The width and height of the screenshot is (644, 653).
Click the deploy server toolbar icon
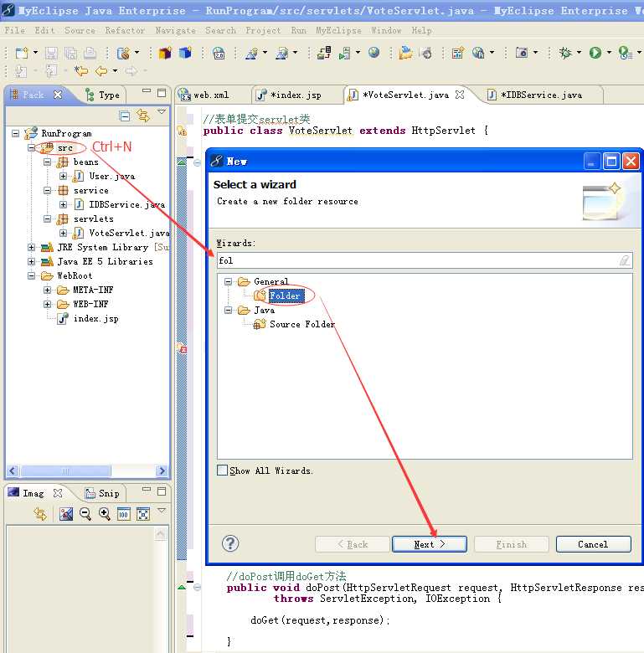[x=323, y=53]
